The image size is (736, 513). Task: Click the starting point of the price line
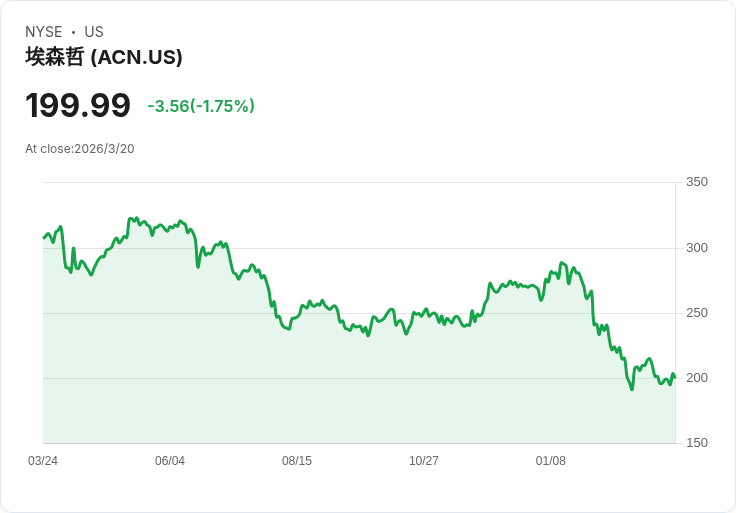tap(44, 237)
